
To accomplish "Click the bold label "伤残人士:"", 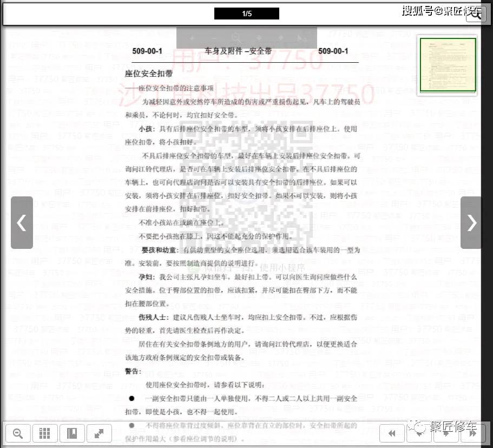I will click(154, 317).
